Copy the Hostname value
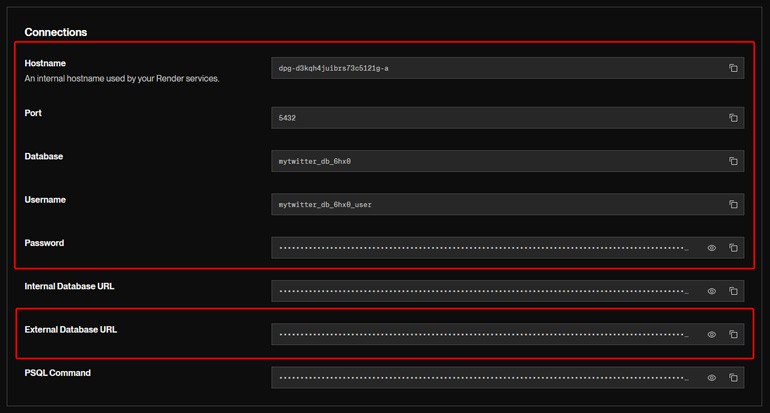770x413 pixels. [x=733, y=68]
